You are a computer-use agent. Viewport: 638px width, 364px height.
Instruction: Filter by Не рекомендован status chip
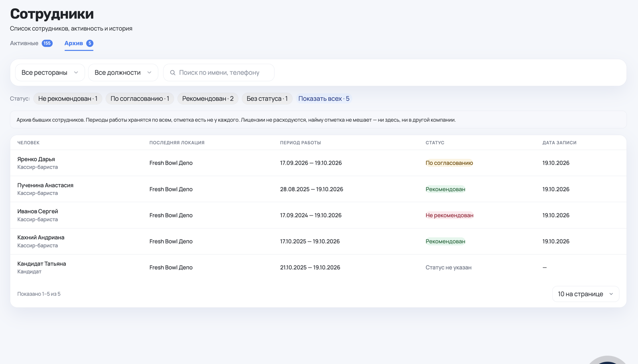[68, 98]
